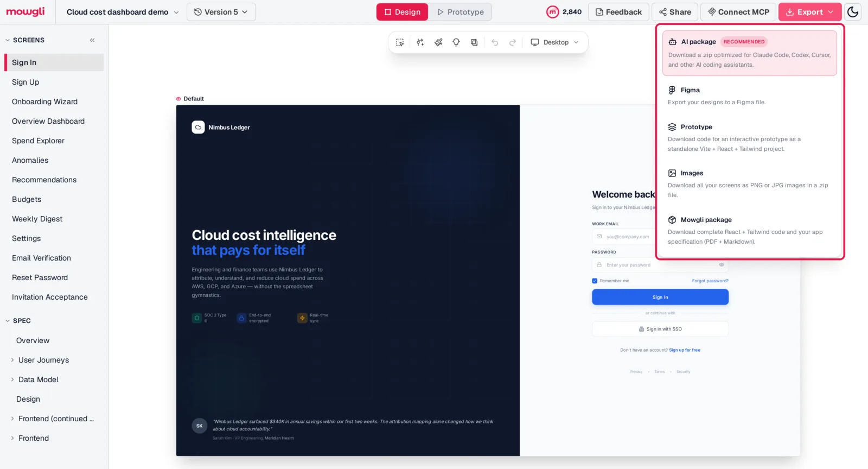Screen dimensions: 868x469
Task: Click Sign in with SSO button
Action: [x=660, y=329]
